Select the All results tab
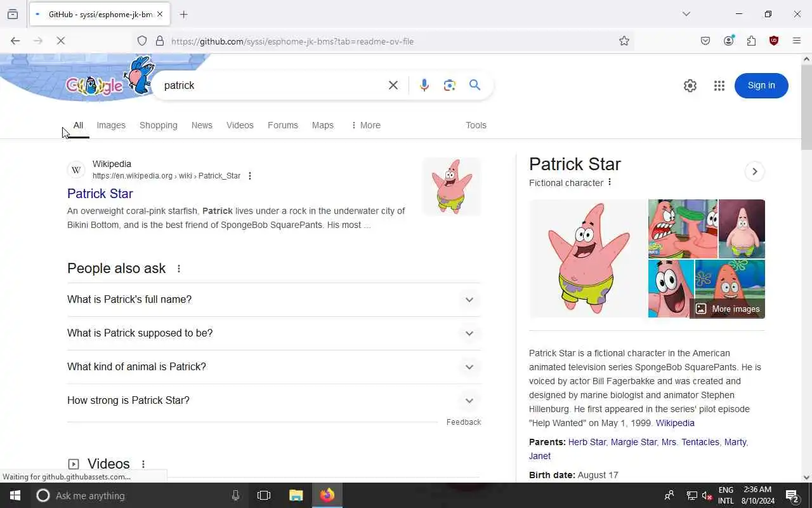Image resolution: width=812 pixels, height=508 pixels. click(78, 125)
